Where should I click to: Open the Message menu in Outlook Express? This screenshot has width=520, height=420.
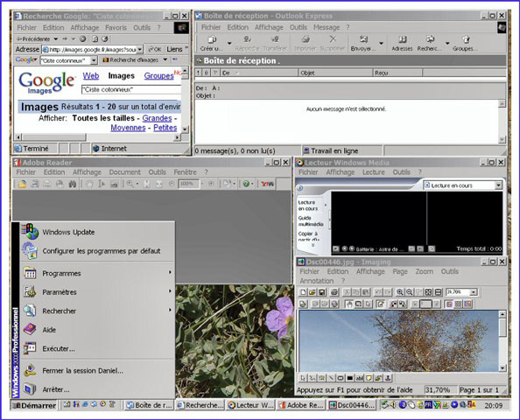tap(327, 27)
